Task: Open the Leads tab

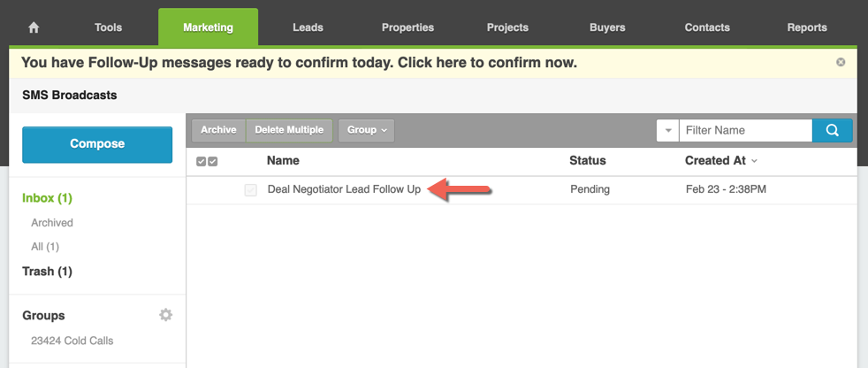Action: (x=308, y=27)
